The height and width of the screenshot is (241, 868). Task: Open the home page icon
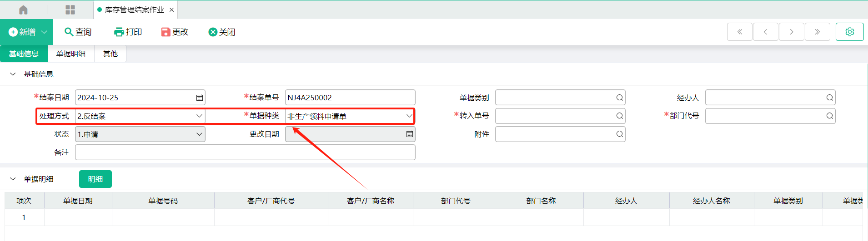[x=23, y=10]
